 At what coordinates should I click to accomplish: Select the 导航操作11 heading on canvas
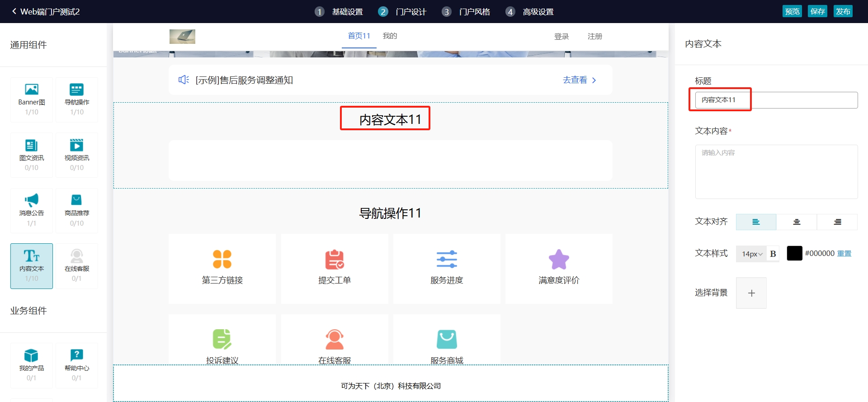tap(390, 213)
